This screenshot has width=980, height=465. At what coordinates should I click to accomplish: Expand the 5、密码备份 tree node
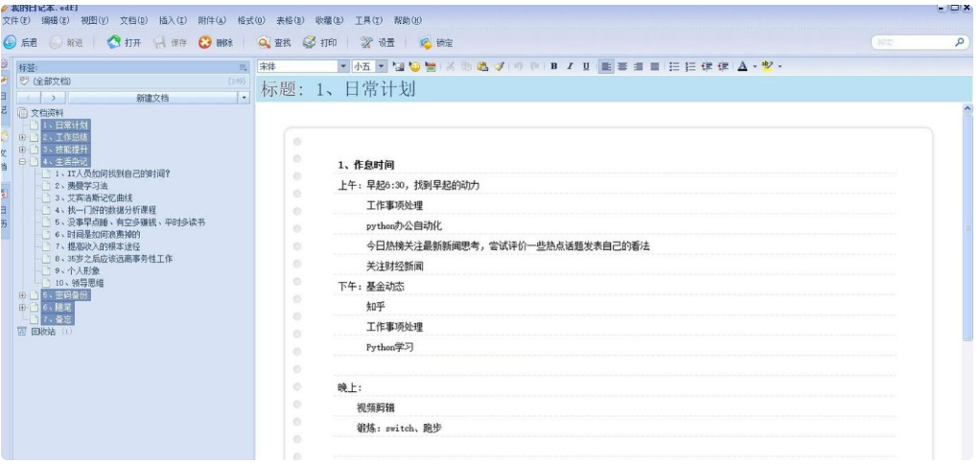click(x=22, y=295)
